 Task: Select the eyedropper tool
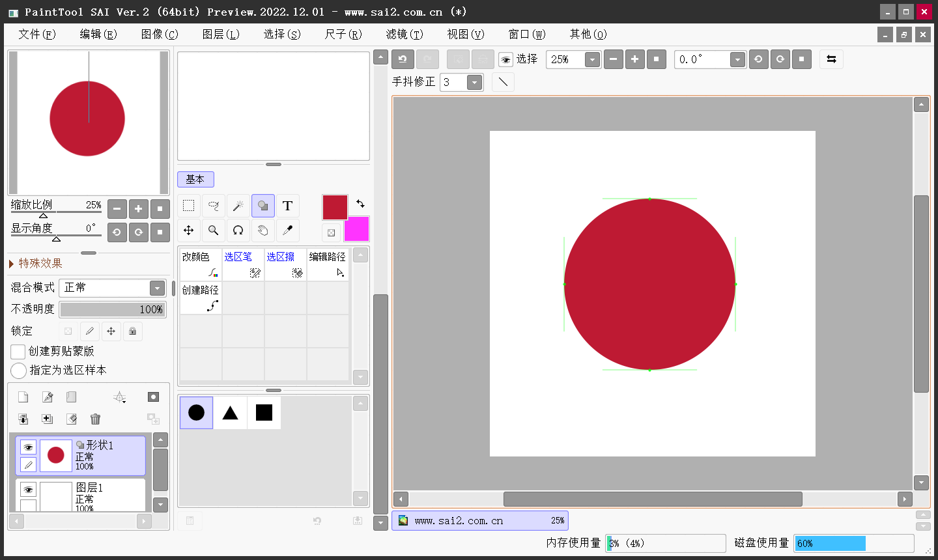pos(288,231)
